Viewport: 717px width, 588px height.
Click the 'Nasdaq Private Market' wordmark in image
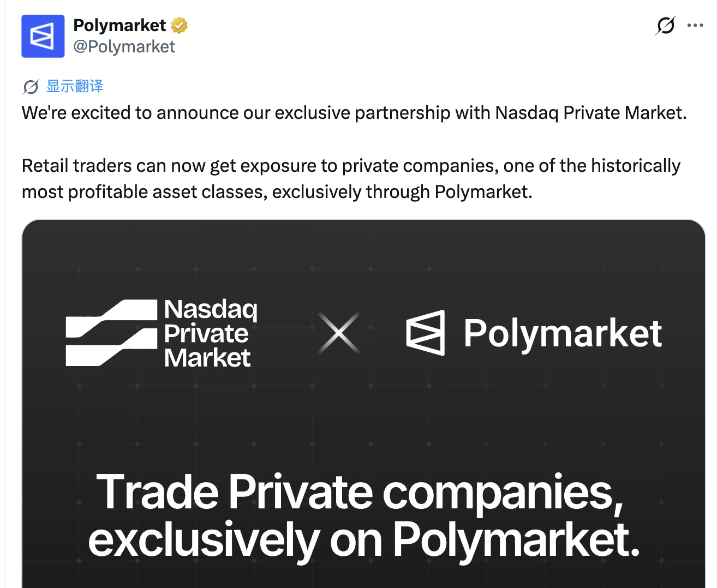point(211,333)
